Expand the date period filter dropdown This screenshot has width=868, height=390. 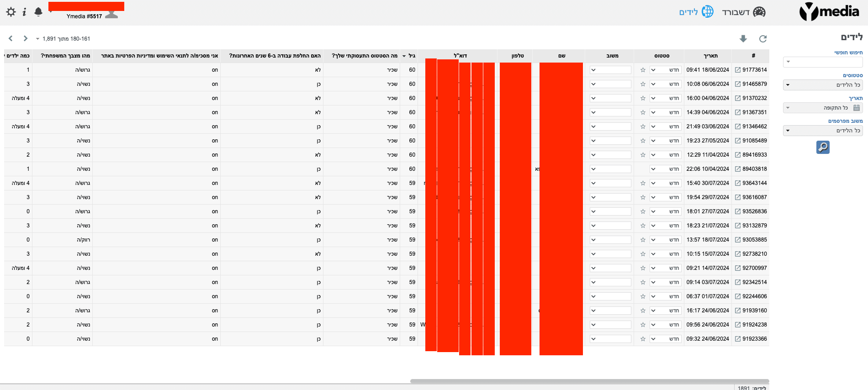point(823,108)
